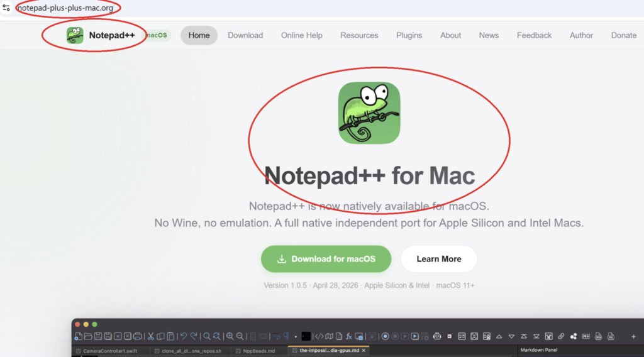This screenshot has height=357, width=644.
Task: Open the Home navigation item
Action: pyautogui.click(x=199, y=35)
